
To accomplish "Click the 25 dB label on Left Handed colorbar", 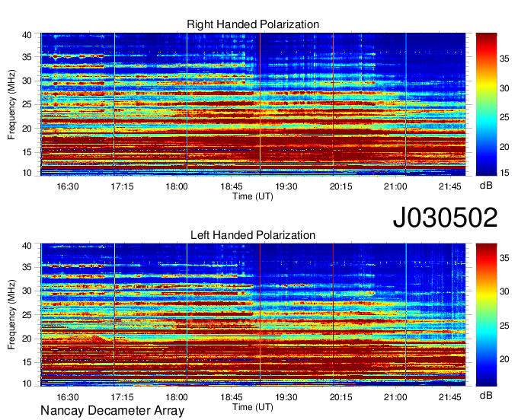I will [x=504, y=326].
